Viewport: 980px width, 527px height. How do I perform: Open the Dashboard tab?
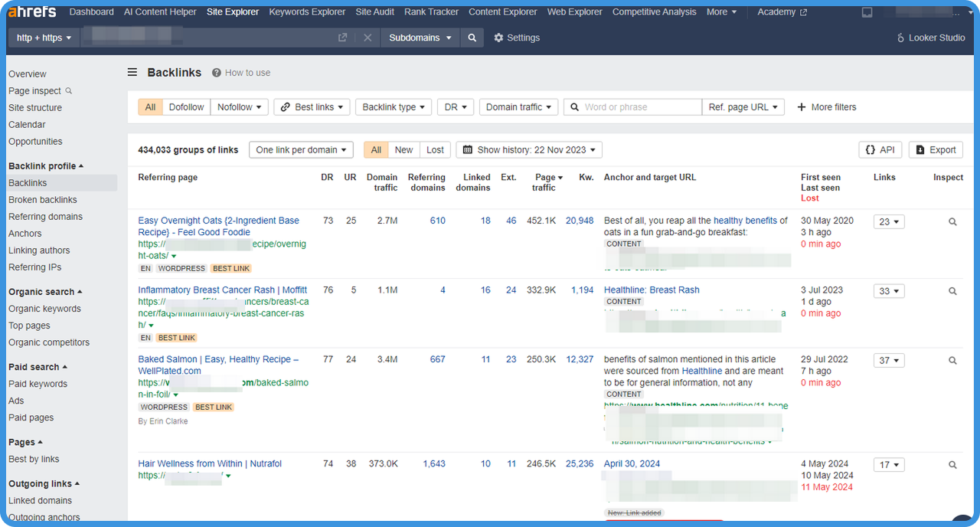click(x=91, y=12)
